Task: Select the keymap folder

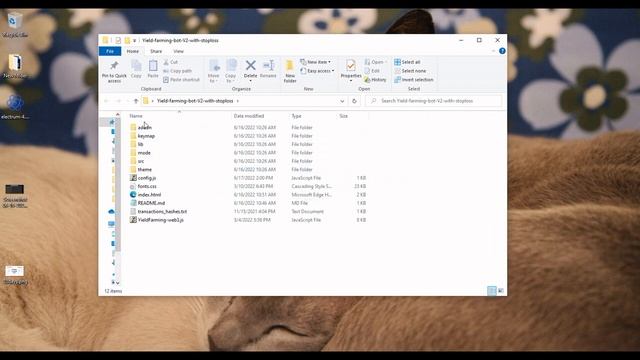Action: tap(146, 136)
